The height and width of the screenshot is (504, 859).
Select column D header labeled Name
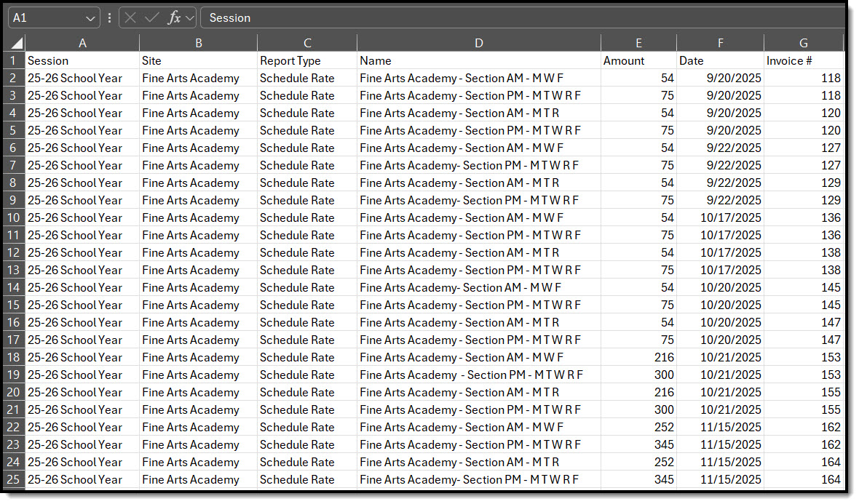(x=478, y=42)
